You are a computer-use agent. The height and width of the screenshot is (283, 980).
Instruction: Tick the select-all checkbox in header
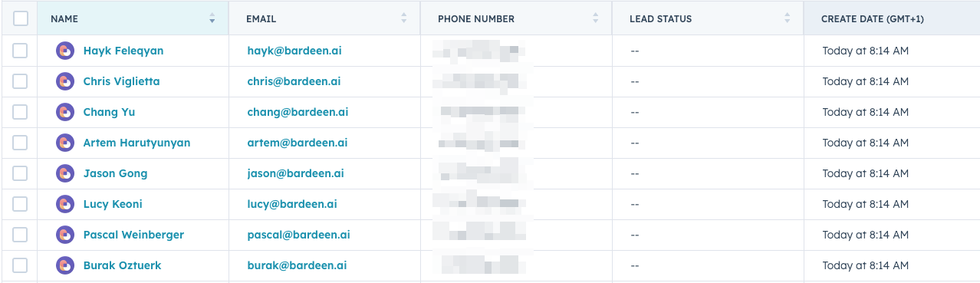[x=21, y=18]
